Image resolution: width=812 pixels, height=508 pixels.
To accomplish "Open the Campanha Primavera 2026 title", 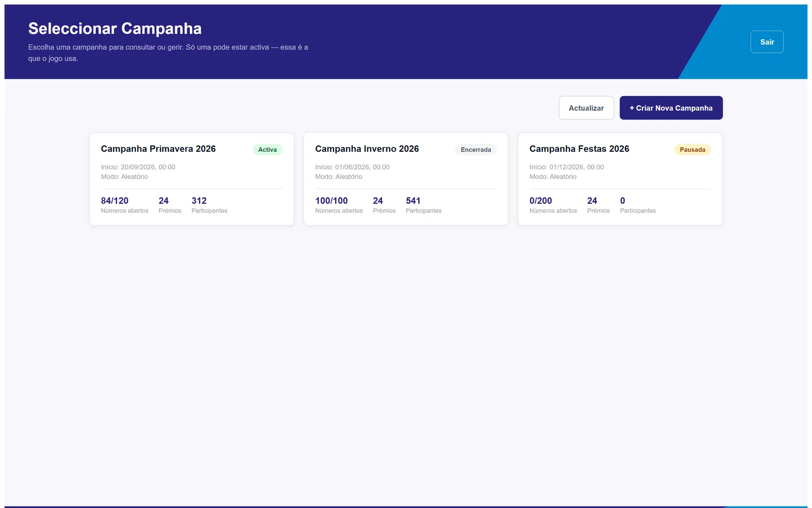I will click(x=158, y=149).
